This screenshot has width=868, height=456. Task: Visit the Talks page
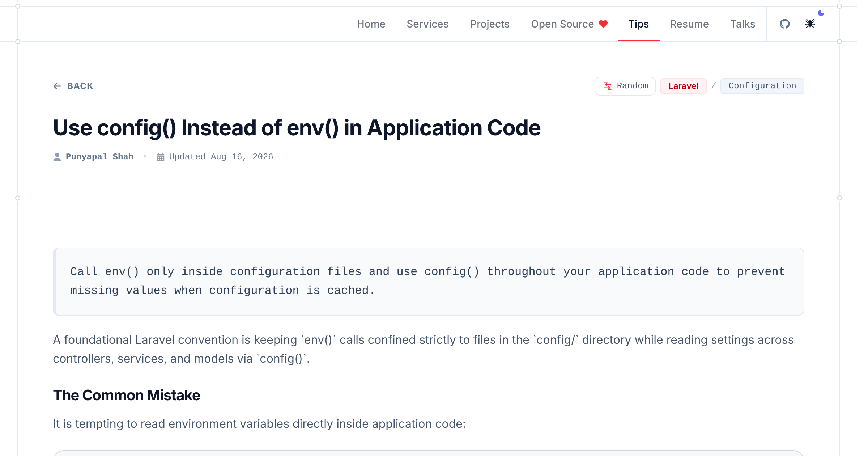point(743,24)
